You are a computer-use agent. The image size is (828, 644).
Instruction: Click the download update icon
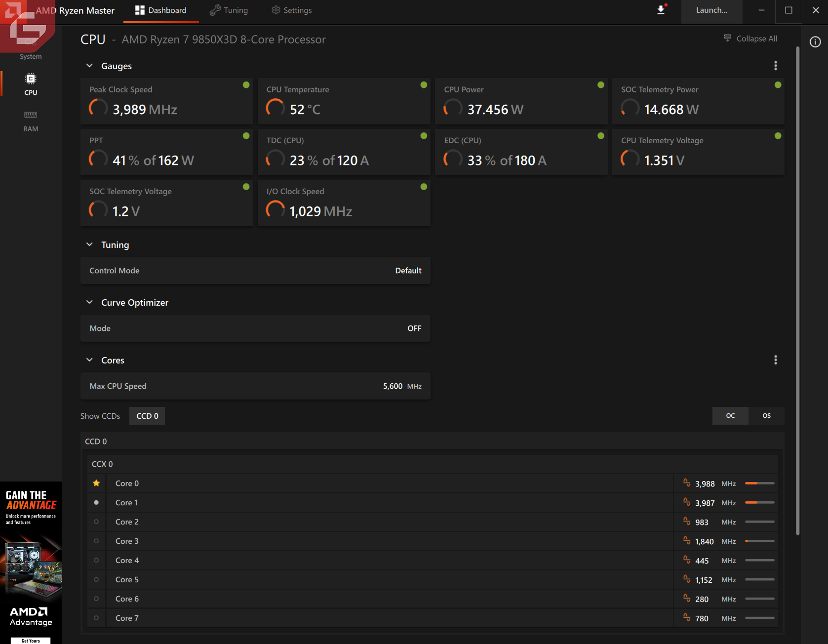[661, 10]
